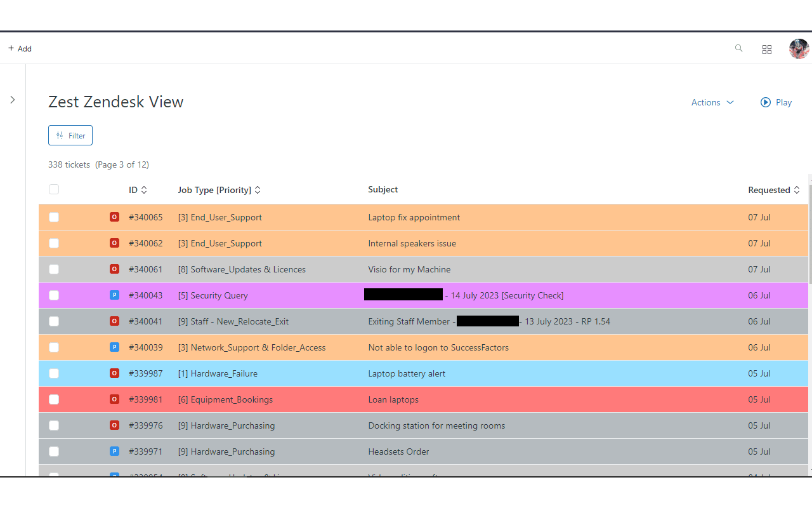The height and width of the screenshot is (508, 812).
Task: Open the search icon in the top bar
Action: (x=738, y=48)
